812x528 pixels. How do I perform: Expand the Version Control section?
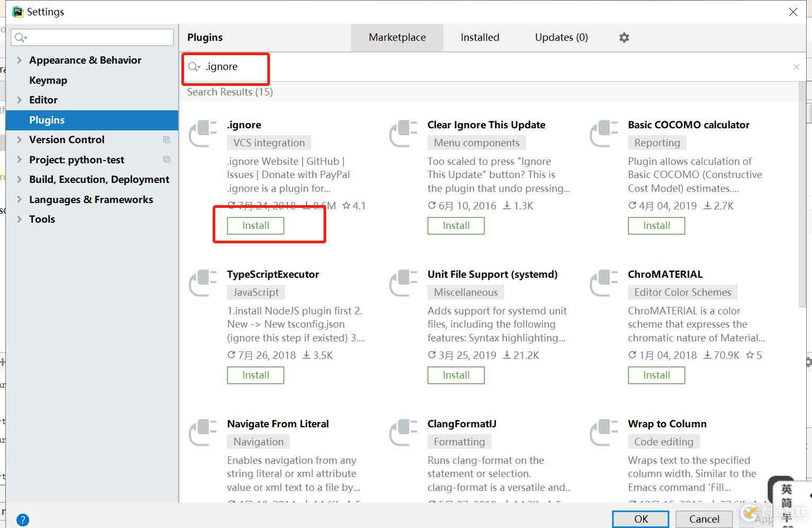[19, 140]
